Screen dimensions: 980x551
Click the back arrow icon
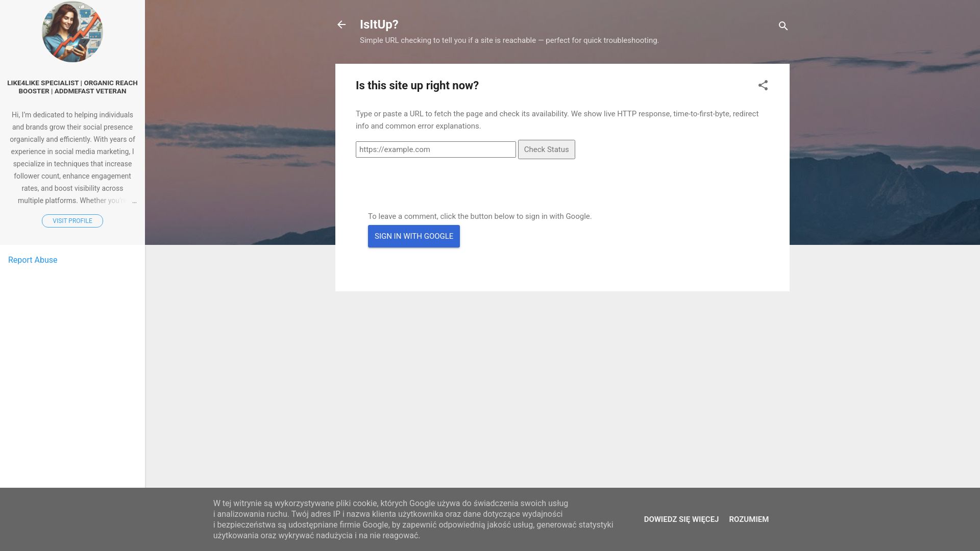(x=341, y=24)
